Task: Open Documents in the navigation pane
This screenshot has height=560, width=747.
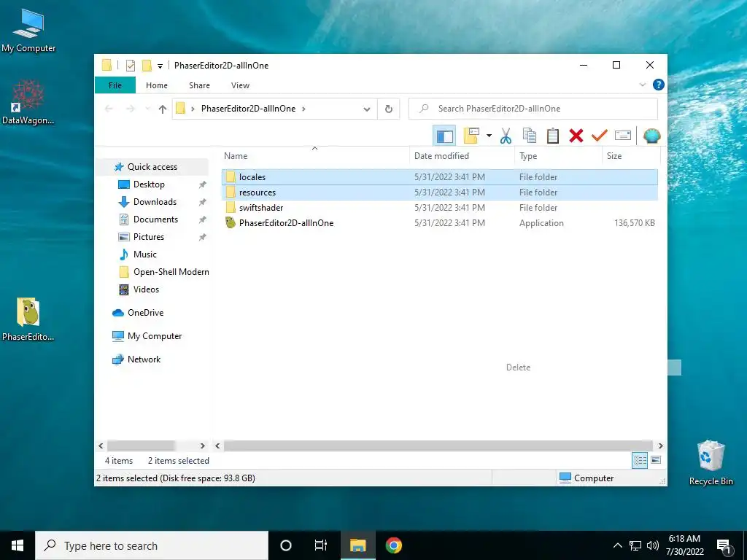Action: [155, 219]
